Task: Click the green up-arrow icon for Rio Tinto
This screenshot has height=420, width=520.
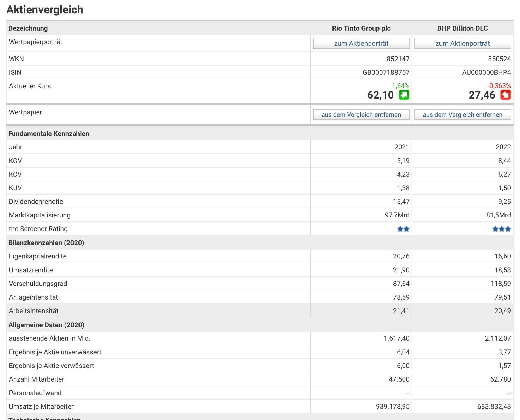Action: tap(404, 95)
